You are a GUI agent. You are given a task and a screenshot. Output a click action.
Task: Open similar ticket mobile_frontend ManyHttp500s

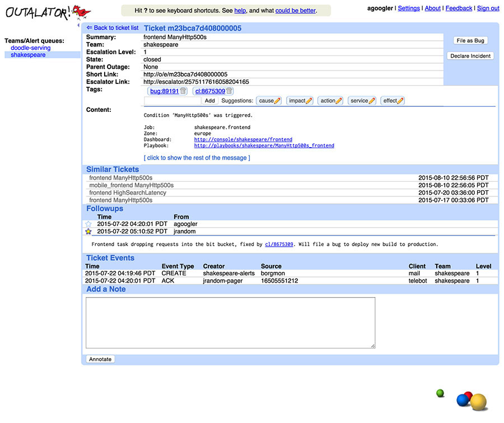[132, 185]
